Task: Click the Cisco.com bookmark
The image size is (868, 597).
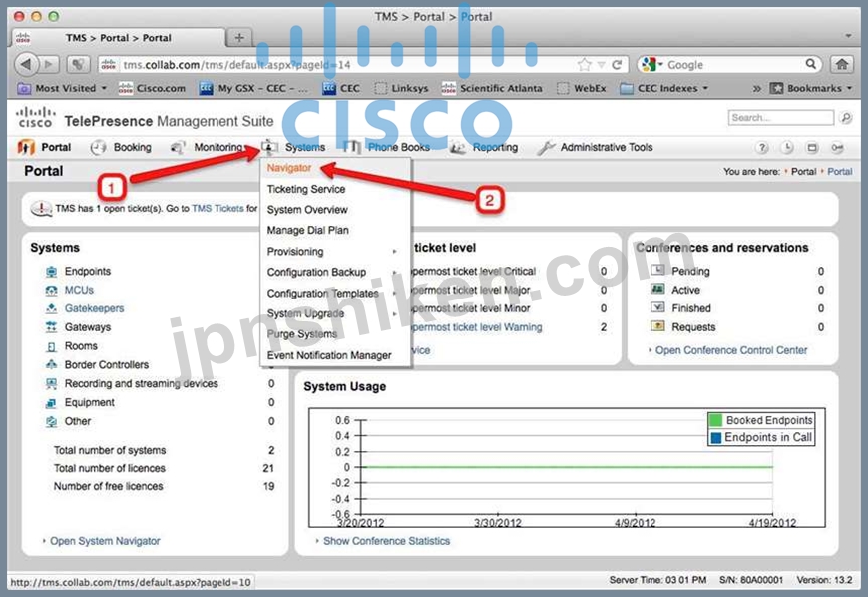Action: tap(153, 89)
